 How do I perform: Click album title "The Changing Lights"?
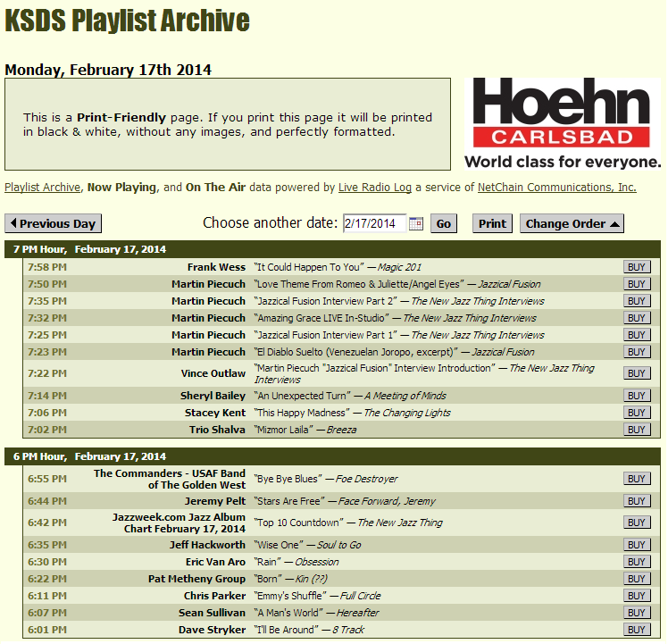(407, 413)
